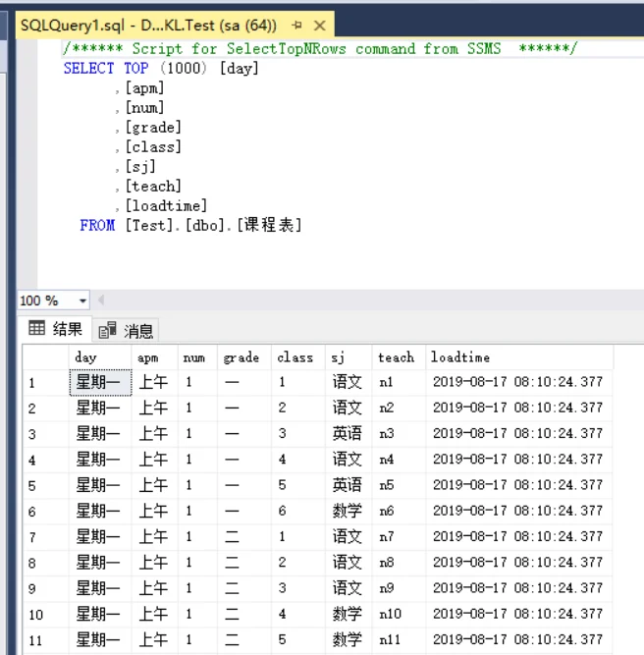Image resolution: width=644 pixels, height=655 pixels.
Task: Click teacher cell n9
Action: tap(399, 588)
